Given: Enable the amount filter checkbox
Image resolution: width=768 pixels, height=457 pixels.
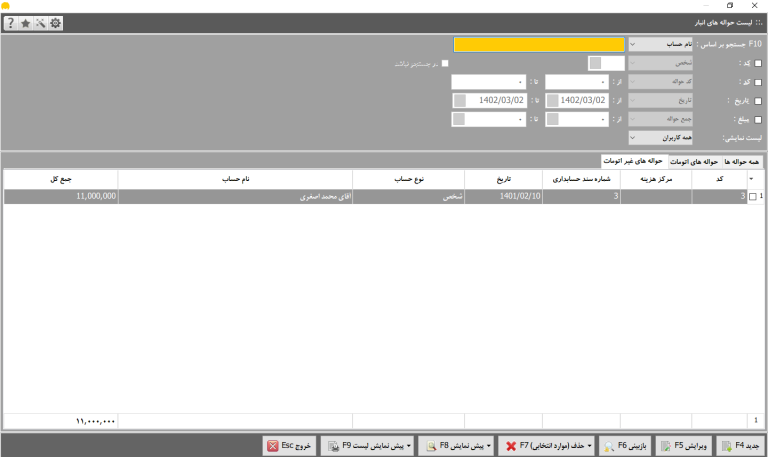Looking at the screenshot, I should (x=758, y=120).
